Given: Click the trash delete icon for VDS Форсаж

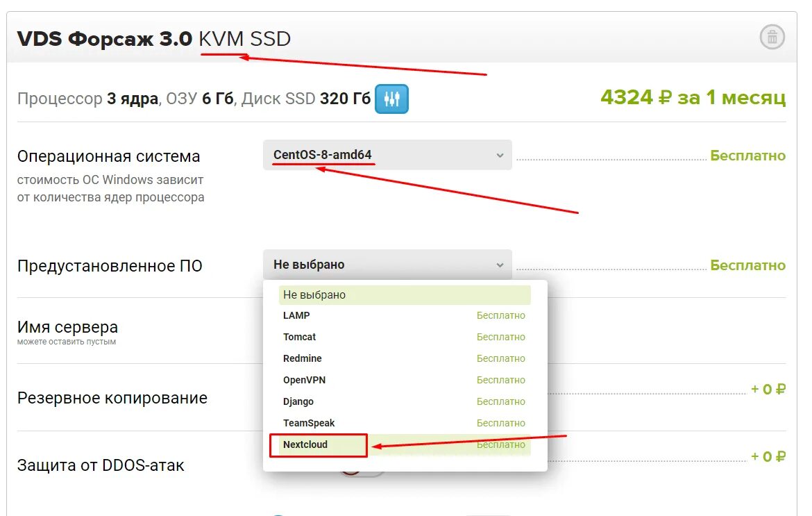Looking at the screenshot, I should coord(772,38).
